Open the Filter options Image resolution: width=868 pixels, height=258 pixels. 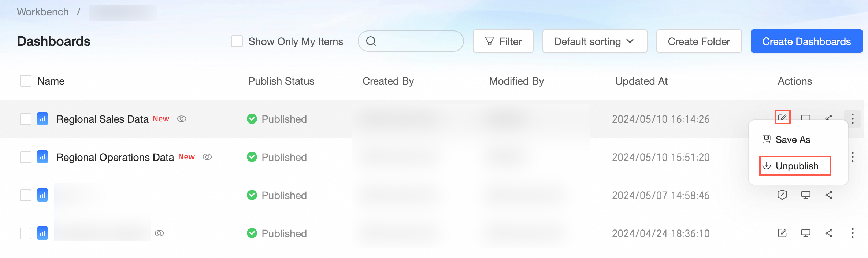pyautogui.click(x=503, y=41)
